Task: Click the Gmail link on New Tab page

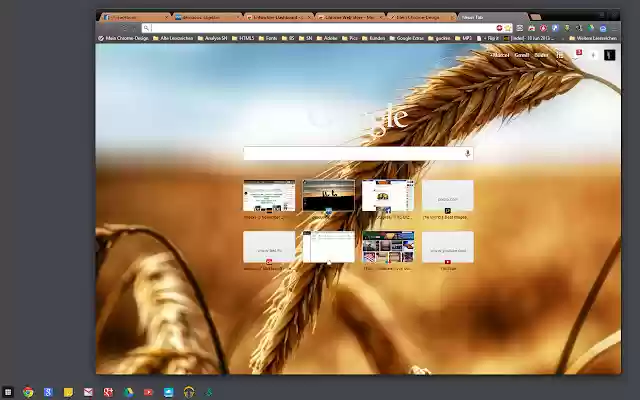Action: point(522,55)
